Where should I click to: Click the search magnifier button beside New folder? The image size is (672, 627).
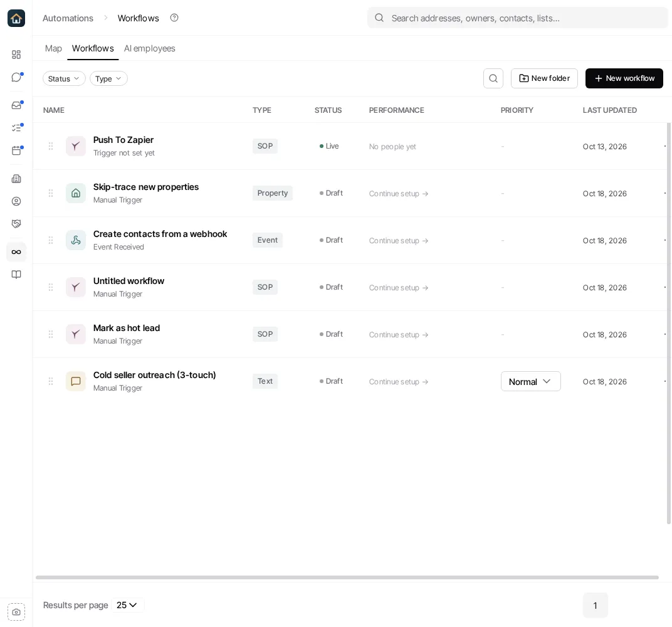pyautogui.click(x=493, y=78)
